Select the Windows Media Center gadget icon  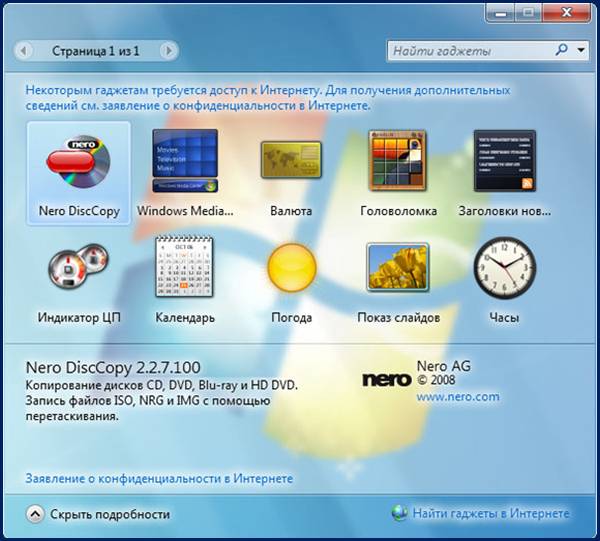185,161
